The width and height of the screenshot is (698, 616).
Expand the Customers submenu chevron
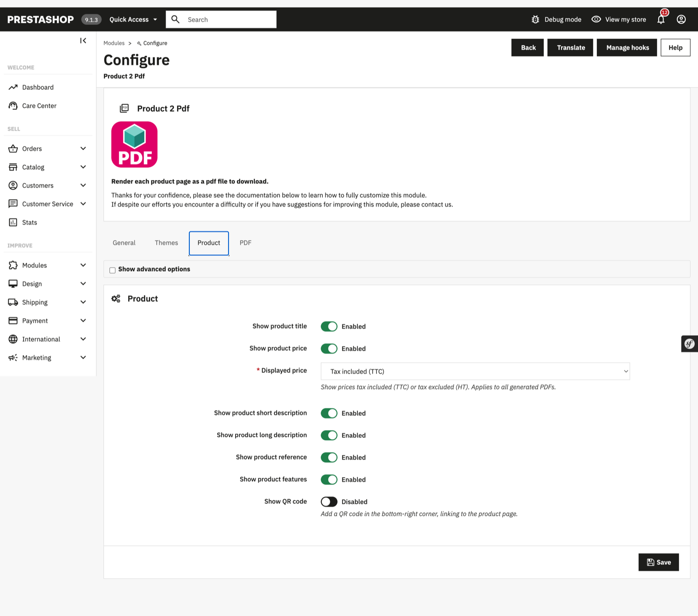(x=83, y=185)
